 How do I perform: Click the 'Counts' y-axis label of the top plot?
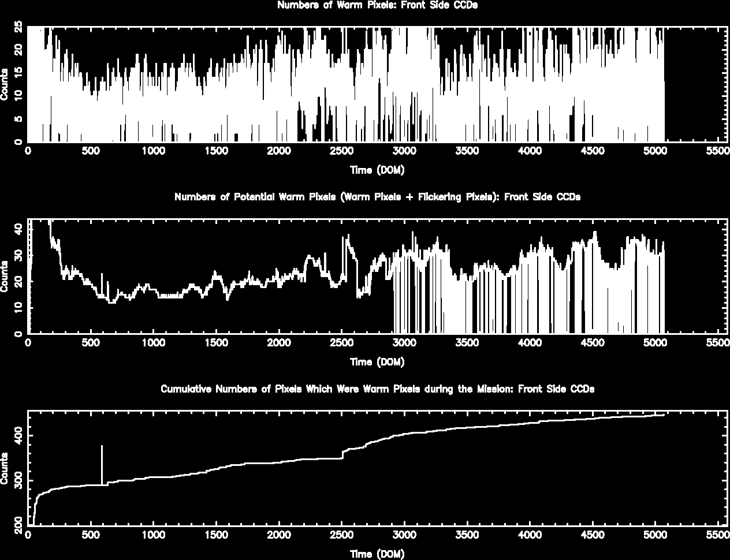pos(5,84)
